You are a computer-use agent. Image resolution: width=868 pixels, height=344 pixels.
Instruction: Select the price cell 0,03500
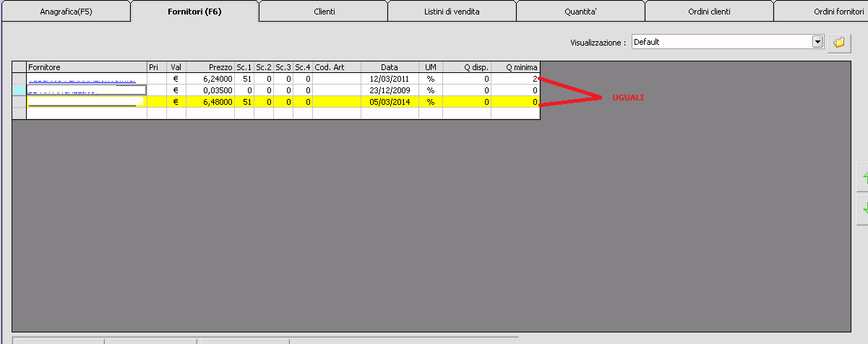tap(210, 90)
